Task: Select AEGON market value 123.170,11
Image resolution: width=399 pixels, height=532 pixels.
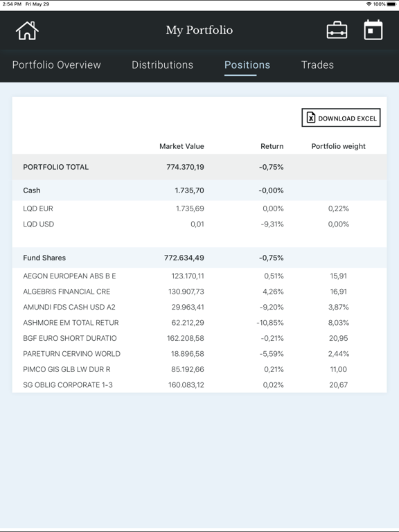Action: 188,276
